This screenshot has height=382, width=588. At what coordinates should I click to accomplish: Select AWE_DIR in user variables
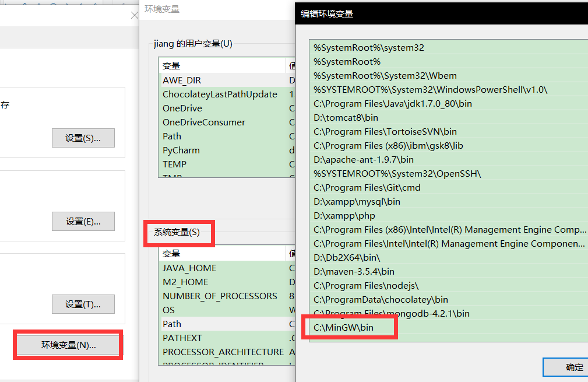click(x=227, y=80)
